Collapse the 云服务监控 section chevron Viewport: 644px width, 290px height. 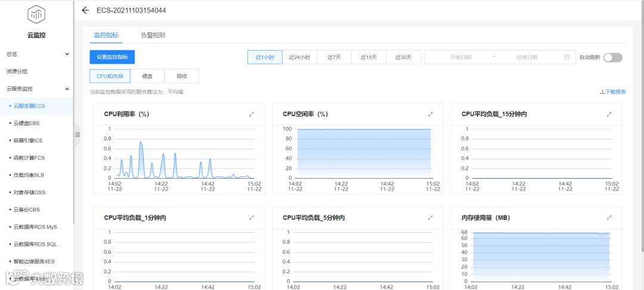point(67,89)
